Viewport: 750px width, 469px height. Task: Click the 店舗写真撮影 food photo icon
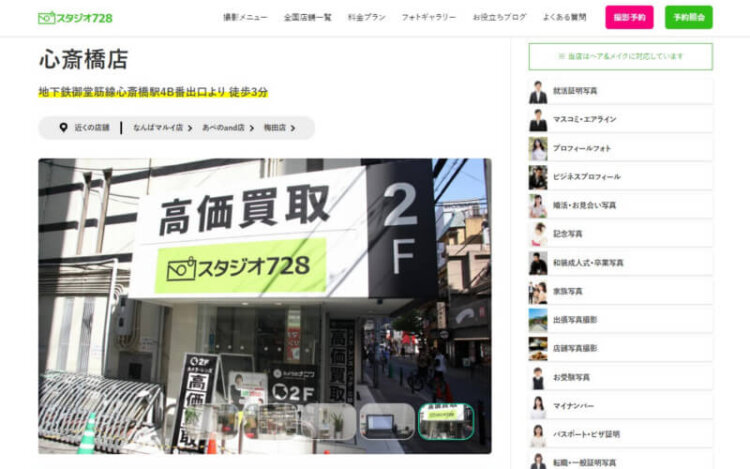tap(538, 349)
